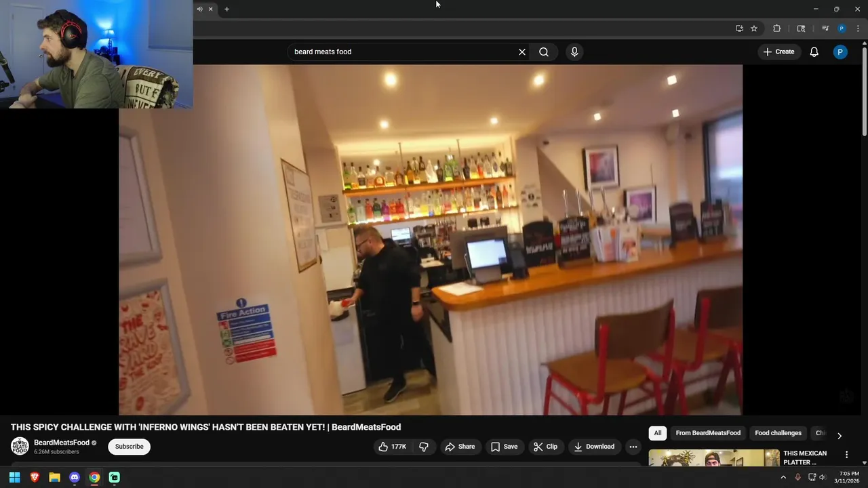Open 'THIS MEXICAN PLATTER' video title
This screenshot has height=488, width=868.
805,457
